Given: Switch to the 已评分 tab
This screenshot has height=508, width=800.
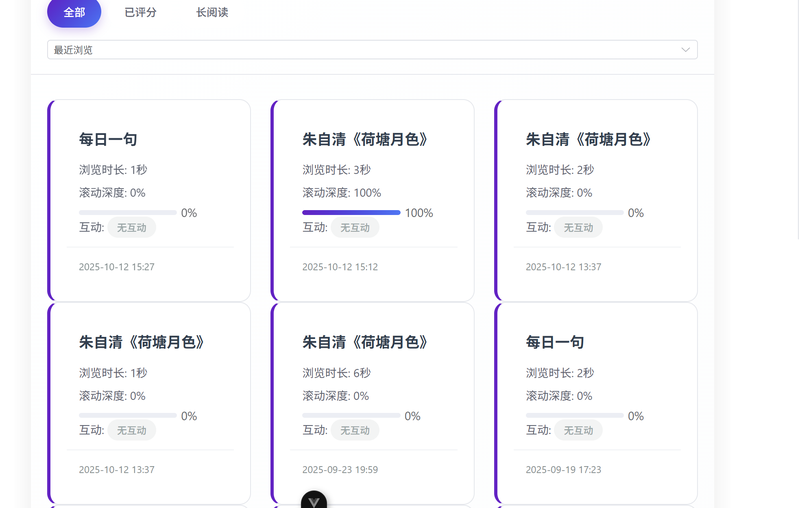Looking at the screenshot, I should coord(140,13).
